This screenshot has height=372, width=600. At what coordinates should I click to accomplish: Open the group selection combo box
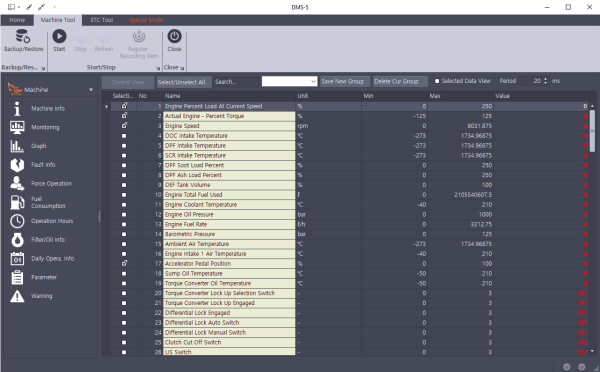click(x=289, y=82)
